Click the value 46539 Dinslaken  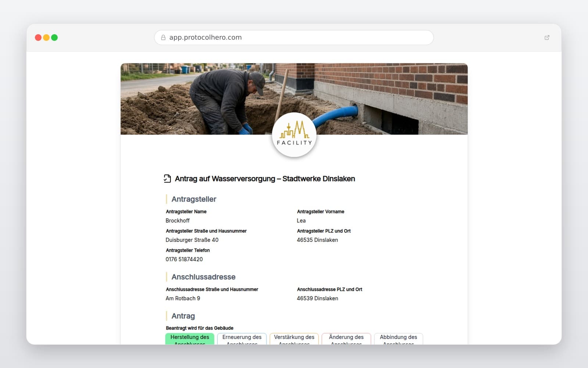pos(317,298)
